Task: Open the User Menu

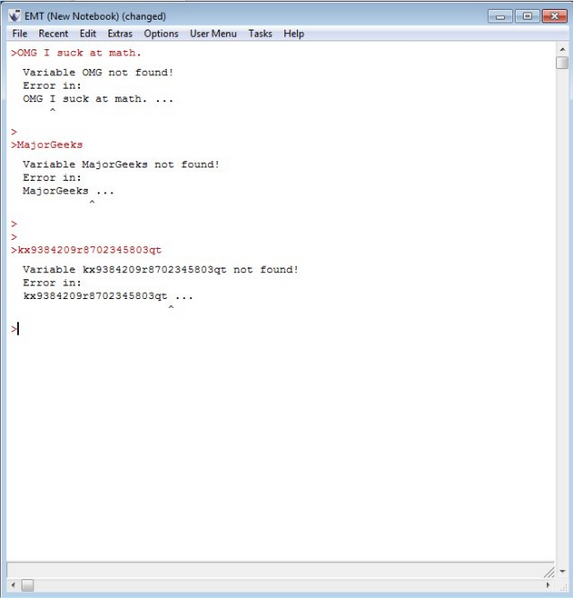Action: point(213,34)
